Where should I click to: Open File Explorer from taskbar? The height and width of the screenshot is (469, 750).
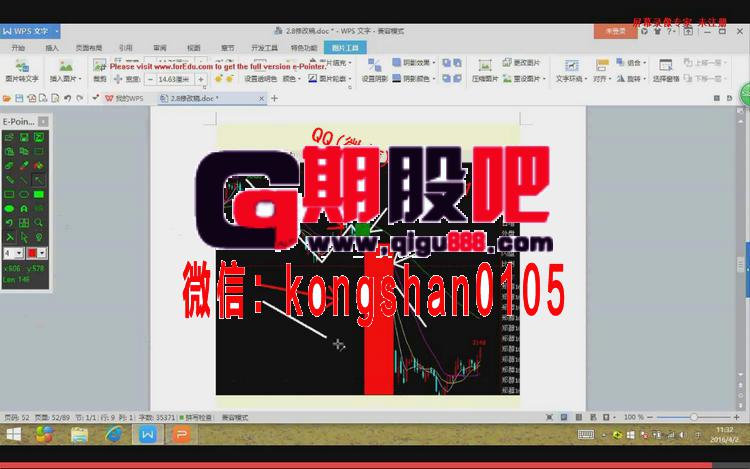(79, 435)
